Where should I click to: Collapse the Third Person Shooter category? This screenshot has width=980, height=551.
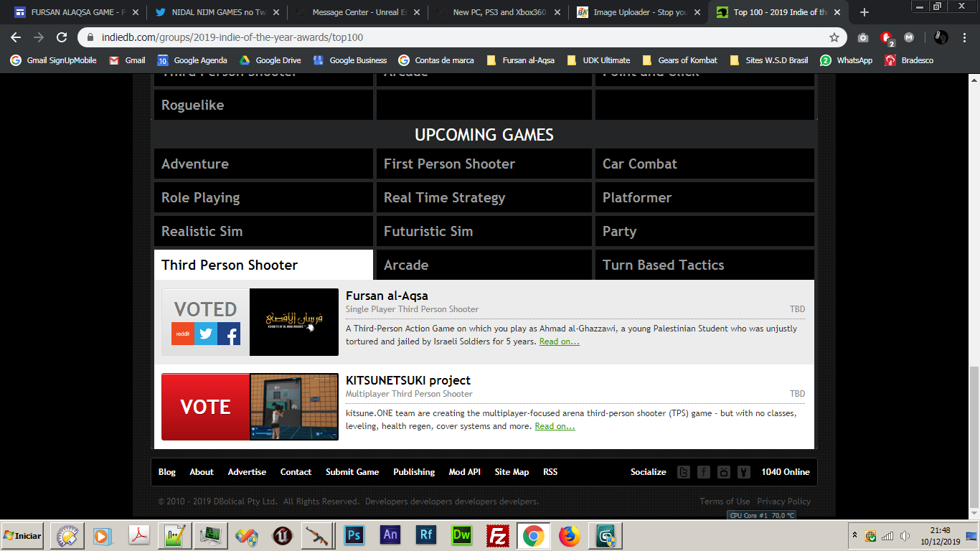click(230, 265)
